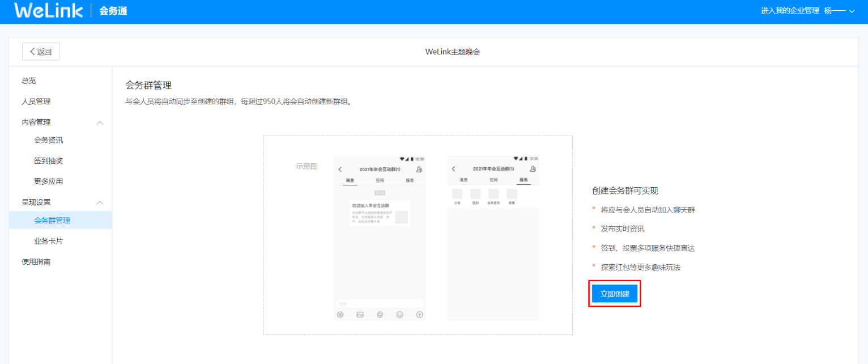Open the 投票 voting icon in the mockup
The height and width of the screenshot is (364, 868).
[x=512, y=194]
